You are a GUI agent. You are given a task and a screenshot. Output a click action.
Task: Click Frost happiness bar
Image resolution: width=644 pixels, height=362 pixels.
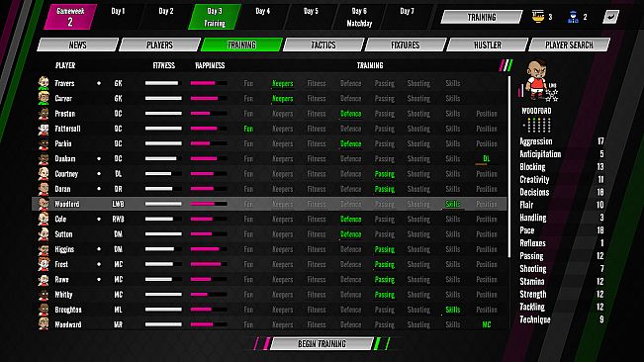coord(209,264)
